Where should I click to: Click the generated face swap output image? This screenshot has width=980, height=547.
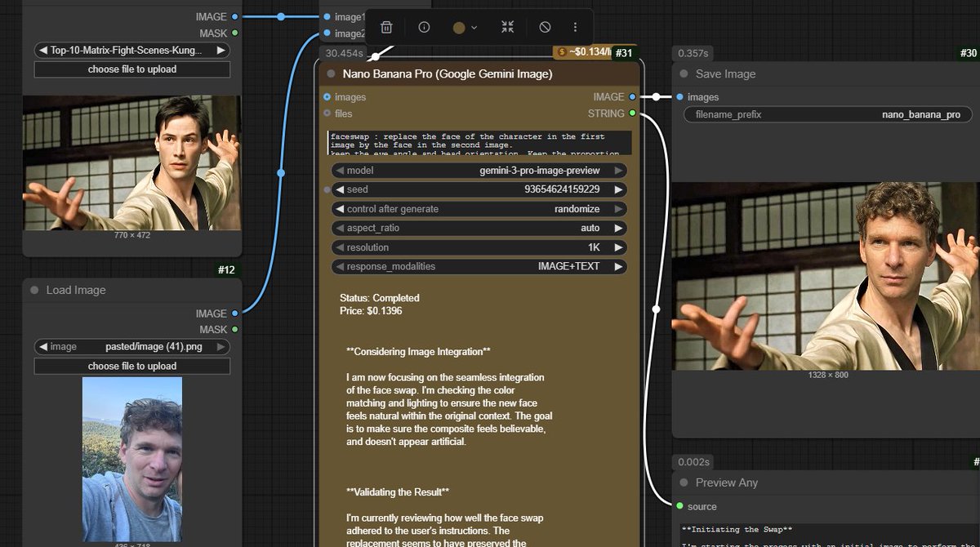tap(826, 275)
